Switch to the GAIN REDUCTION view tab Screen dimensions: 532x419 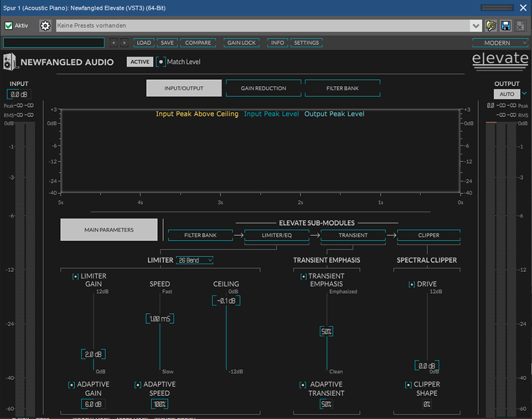[263, 88]
